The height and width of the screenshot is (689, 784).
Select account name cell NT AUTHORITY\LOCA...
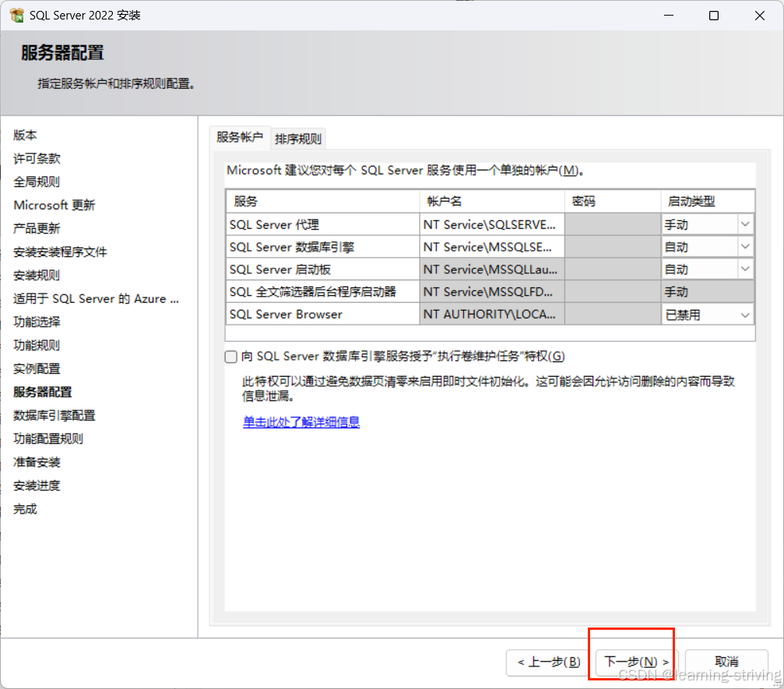pos(492,314)
